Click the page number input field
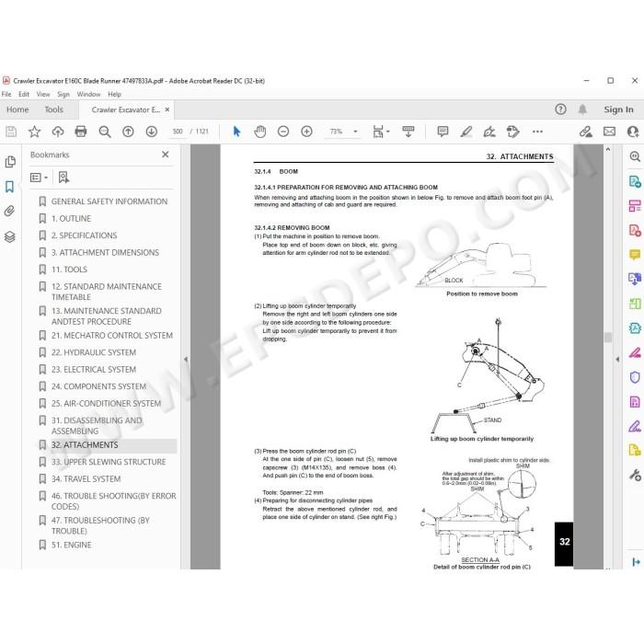644x644 pixels. coord(178,132)
